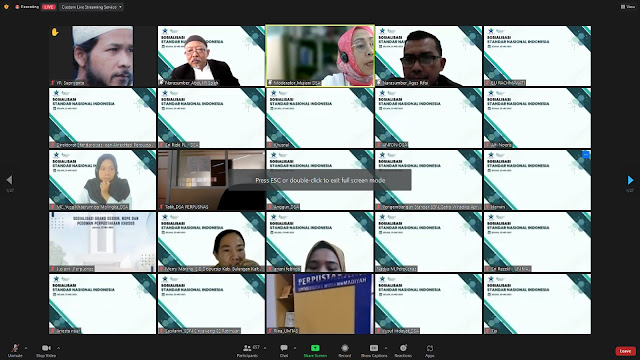Select the amani fatimah participant tile
Screen dimensions: 640x360
(x=320, y=242)
